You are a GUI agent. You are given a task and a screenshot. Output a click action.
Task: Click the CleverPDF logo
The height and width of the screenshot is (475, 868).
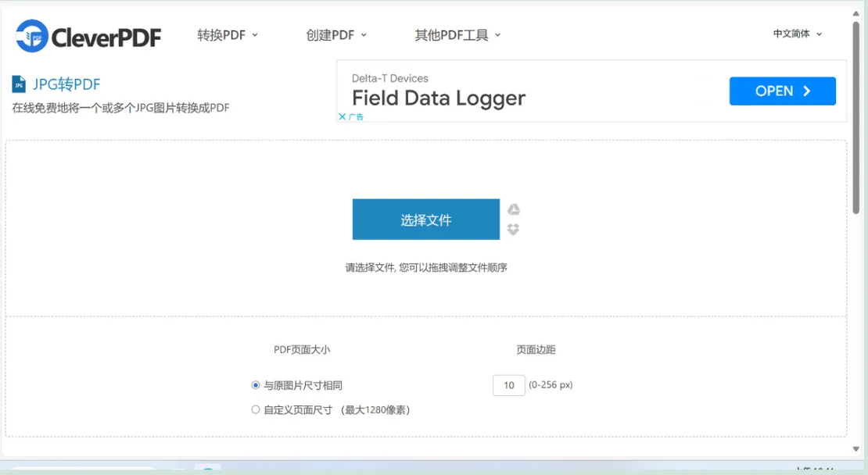pyautogui.click(x=88, y=36)
